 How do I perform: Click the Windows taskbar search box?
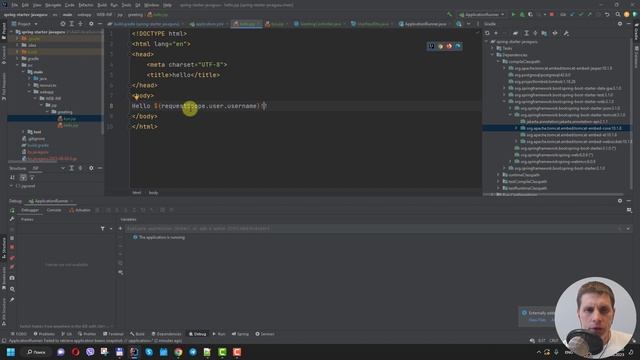pyautogui.click(x=36, y=352)
